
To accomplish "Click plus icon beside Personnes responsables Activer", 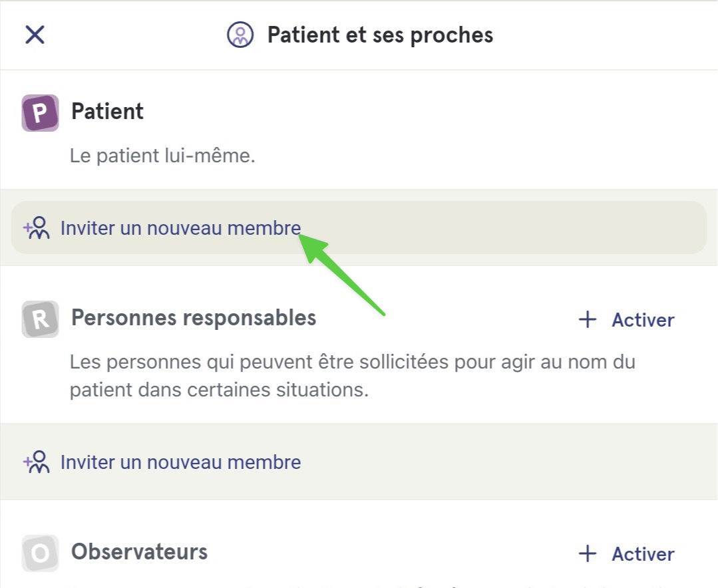I will click(588, 319).
